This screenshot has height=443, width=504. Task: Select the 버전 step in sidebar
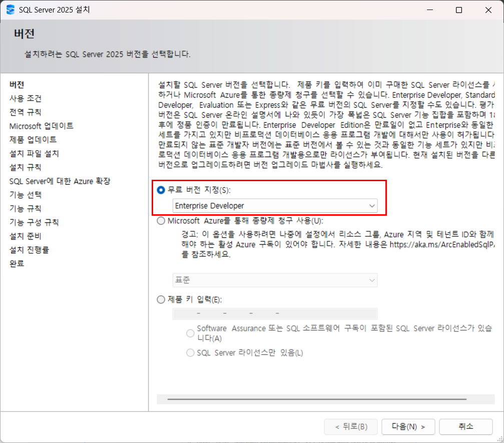(17, 85)
